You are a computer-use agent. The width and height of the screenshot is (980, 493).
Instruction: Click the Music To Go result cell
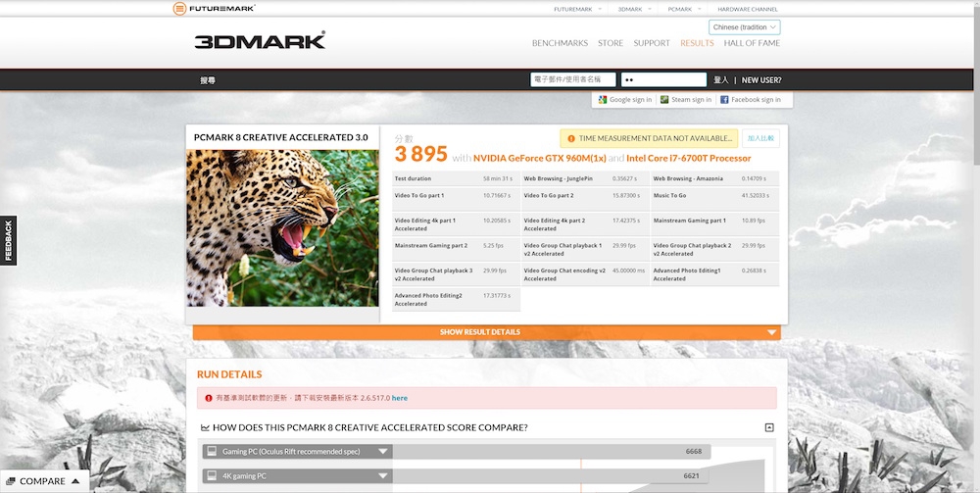[715, 199]
